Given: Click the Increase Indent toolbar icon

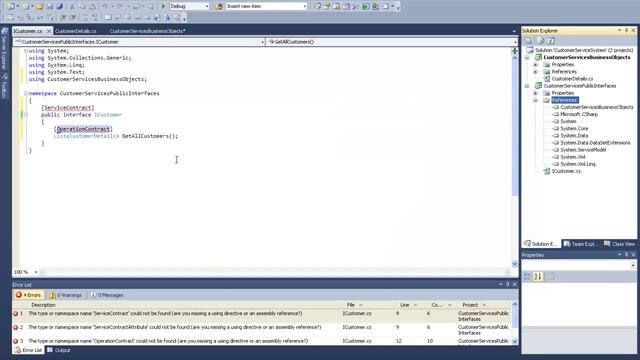Looking at the screenshot, I should [73, 18].
